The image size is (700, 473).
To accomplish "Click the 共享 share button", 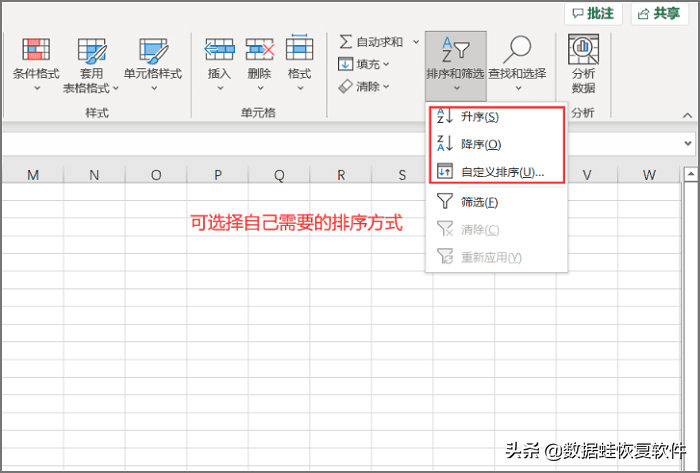I will [659, 14].
